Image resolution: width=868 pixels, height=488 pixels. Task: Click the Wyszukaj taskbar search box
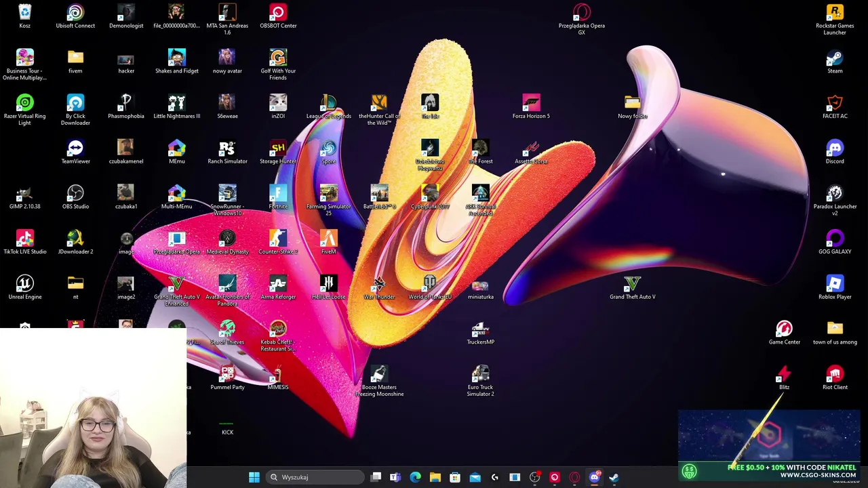pos(316,477)
